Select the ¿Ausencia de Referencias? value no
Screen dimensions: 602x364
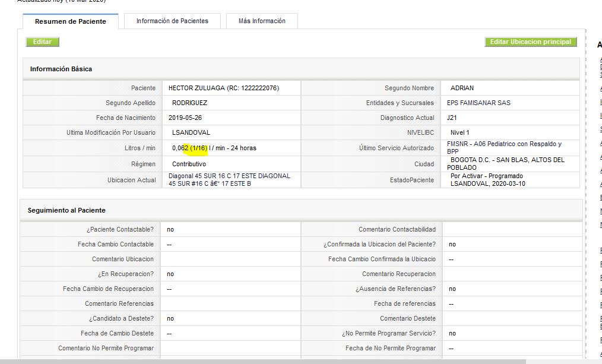(452, 289)
